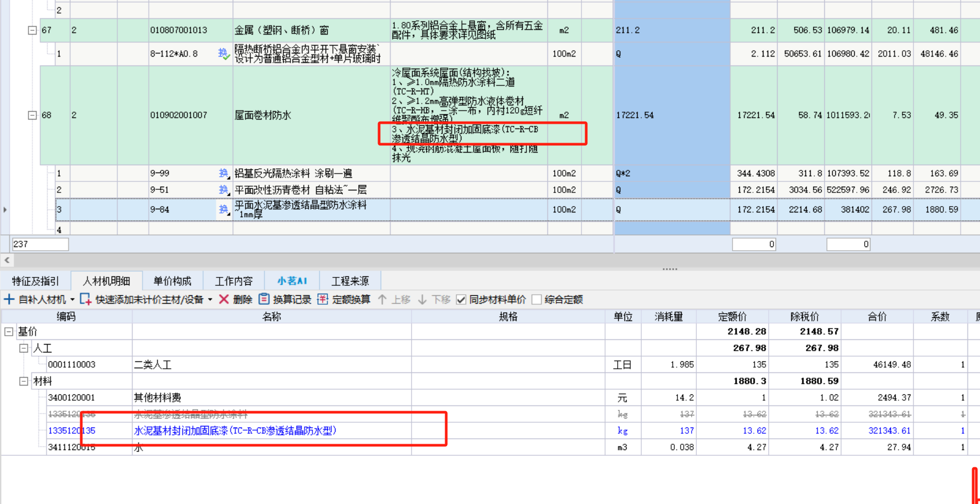
Task: Switch to 工程来源 tab
Action: [350, 281]
